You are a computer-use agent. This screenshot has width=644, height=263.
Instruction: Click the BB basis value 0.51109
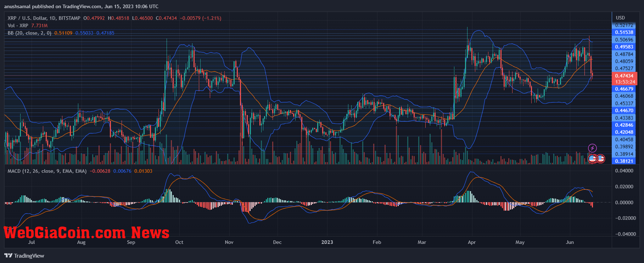point(63,33)
